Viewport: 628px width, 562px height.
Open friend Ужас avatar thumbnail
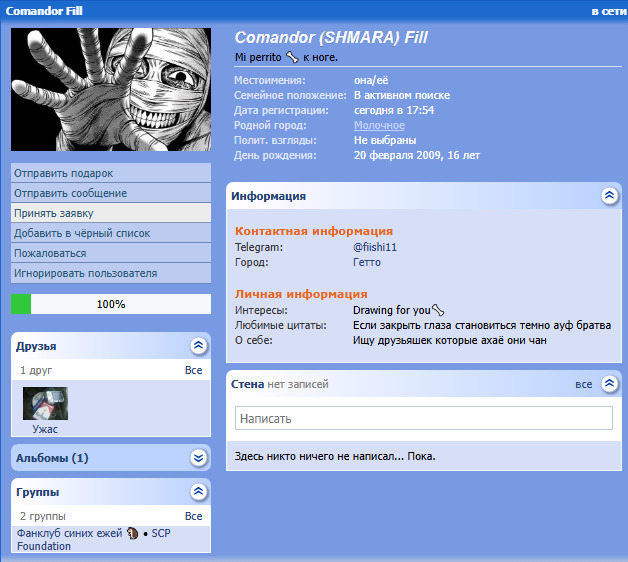[x=45, y=403]
